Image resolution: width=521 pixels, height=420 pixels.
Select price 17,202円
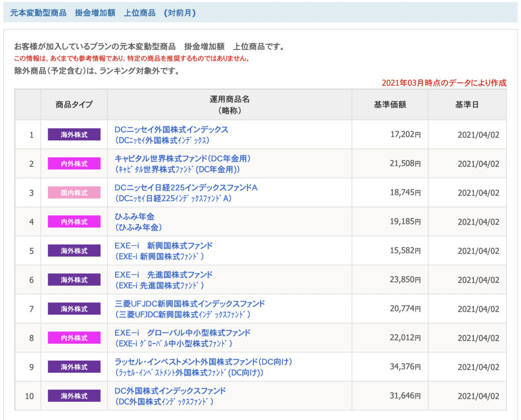(405, 134)
